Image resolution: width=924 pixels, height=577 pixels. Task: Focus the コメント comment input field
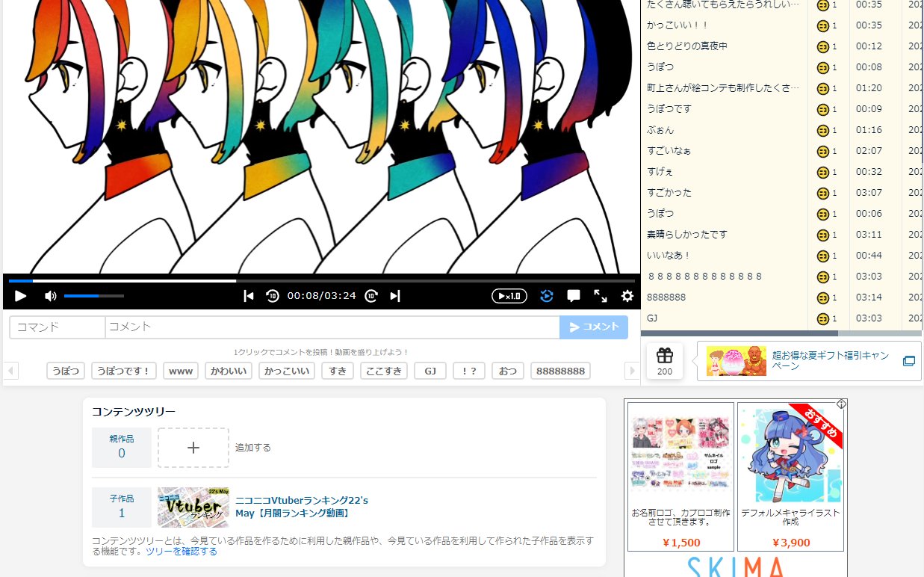(x=332, y=327)
